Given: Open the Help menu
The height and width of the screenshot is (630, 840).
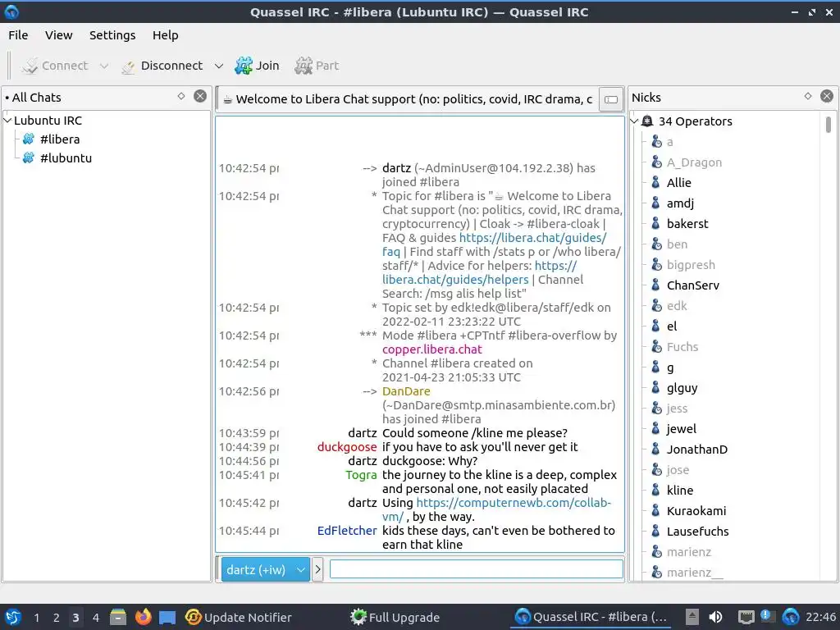Looking at the screenshot, I should [x=165, y=35].
